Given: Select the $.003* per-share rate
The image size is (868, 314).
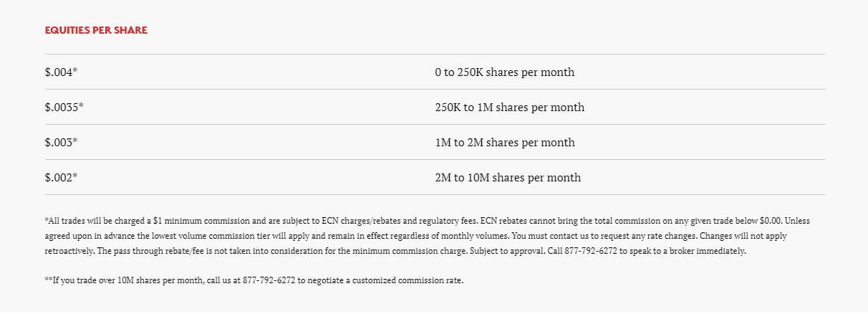Looking at the screenshot, I should click(60, 143).
